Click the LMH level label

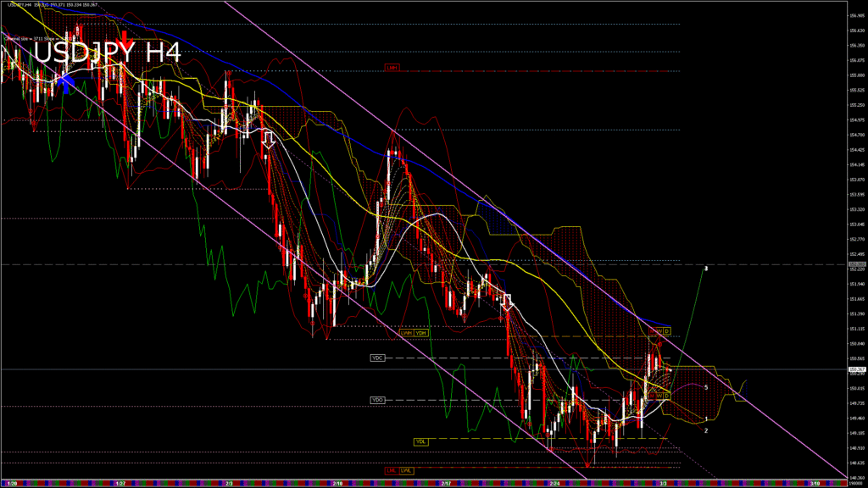pyautogui.click(x=392, y=68)
